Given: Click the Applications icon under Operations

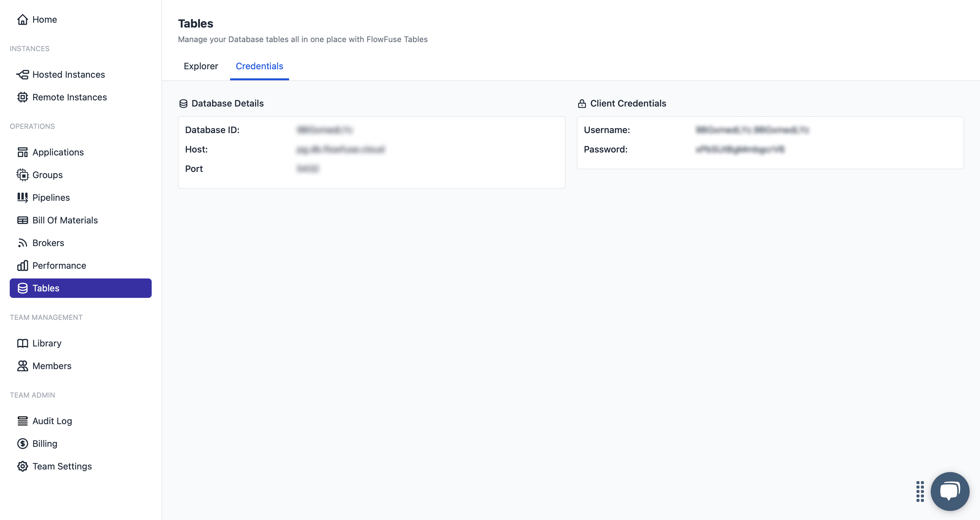Looking at the screenshot, I should tap(22, 152).
